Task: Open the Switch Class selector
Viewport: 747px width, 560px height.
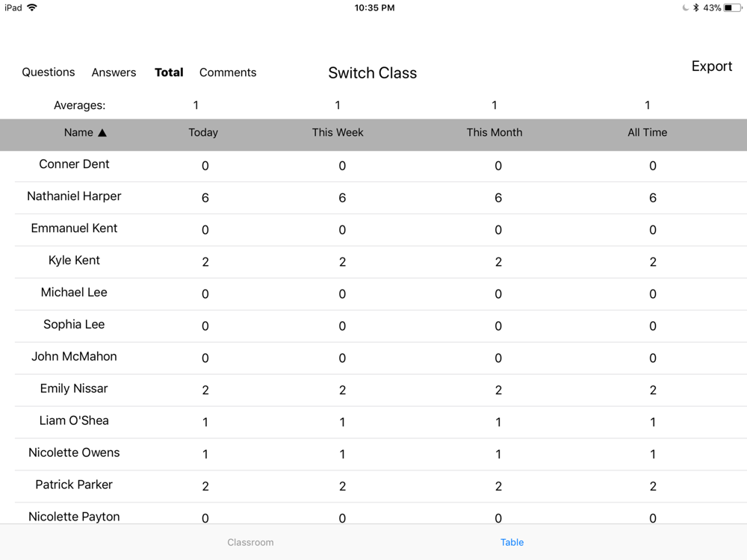Action: [373, 73]
